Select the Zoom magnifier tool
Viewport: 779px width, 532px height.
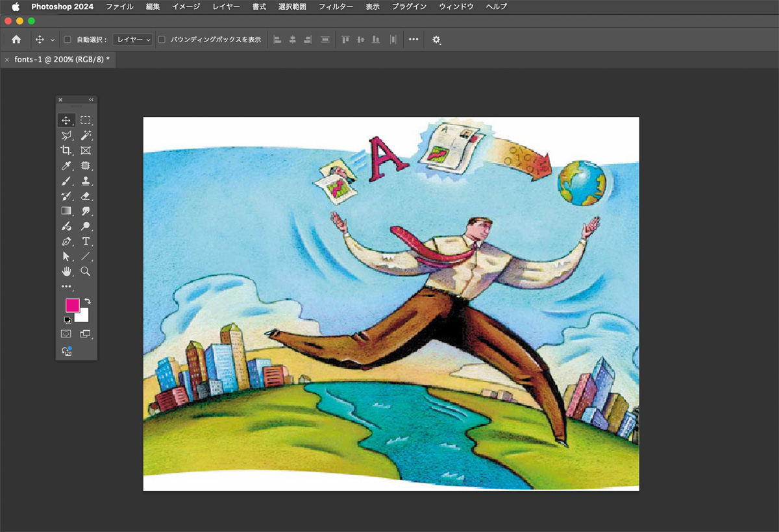pos(86,271)
